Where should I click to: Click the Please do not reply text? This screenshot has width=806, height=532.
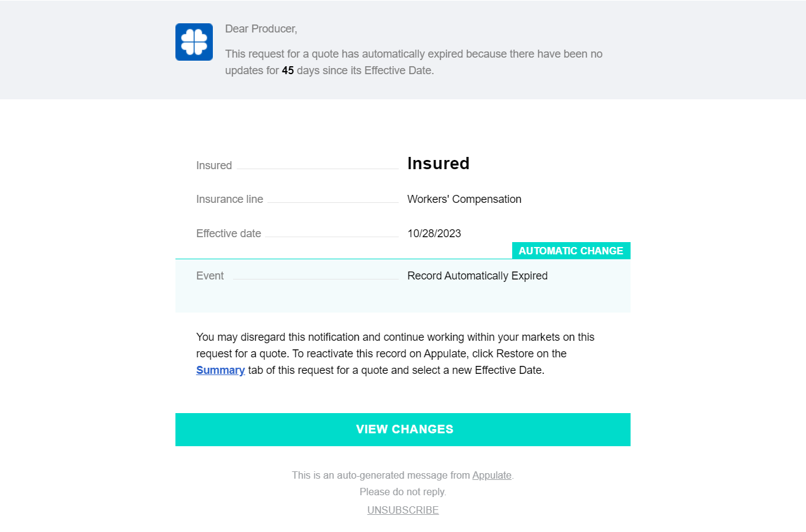coord(402,492)
